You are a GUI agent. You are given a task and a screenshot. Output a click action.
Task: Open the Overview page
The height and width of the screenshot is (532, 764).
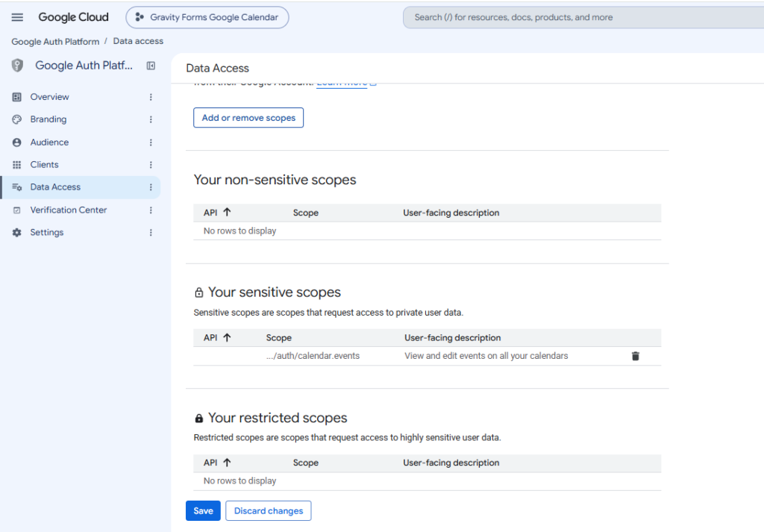tap(49, 97)
